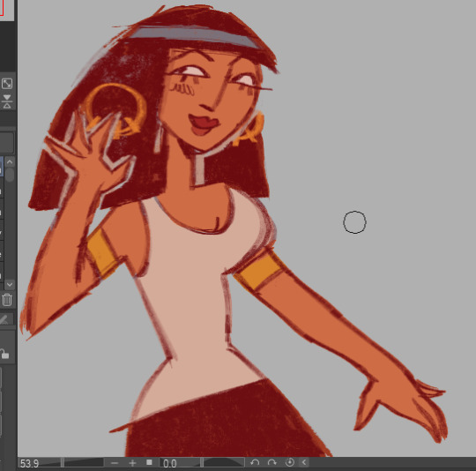476x471 pixels.
Task: Reset canvas rotation with the circular icon
Action: coord(290,462)
